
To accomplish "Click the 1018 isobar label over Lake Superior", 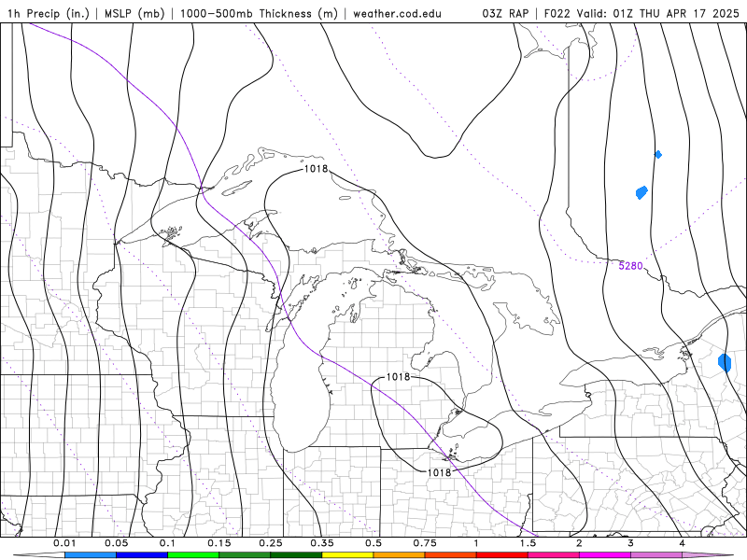I will tap(316, 169).
